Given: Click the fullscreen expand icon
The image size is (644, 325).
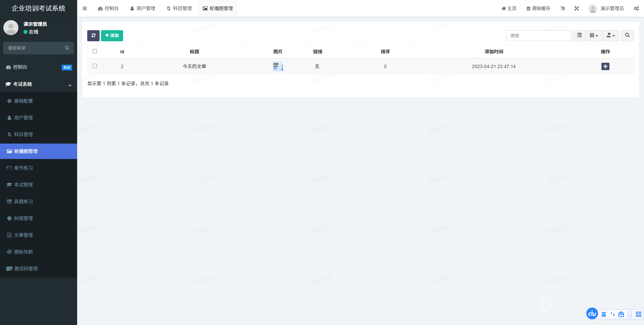Looking at the screenshot, I should click(576, 8).
